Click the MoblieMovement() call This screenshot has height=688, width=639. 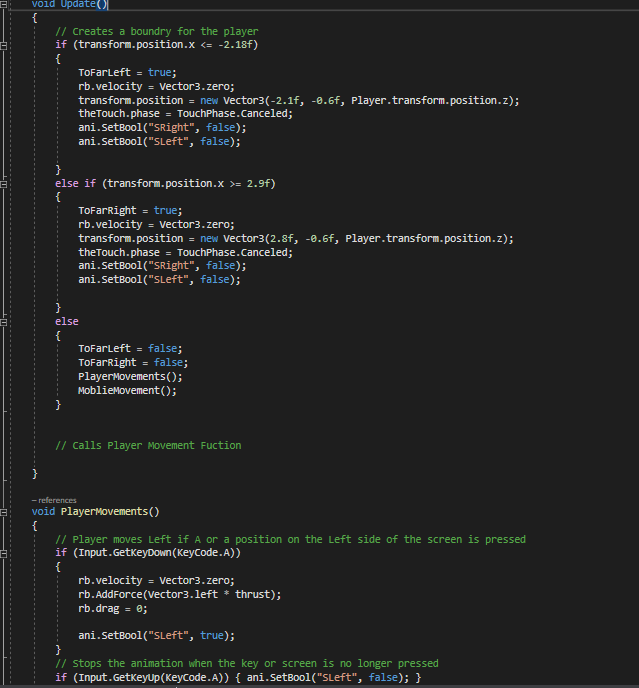pyautogui.click(x=127, y=391)
